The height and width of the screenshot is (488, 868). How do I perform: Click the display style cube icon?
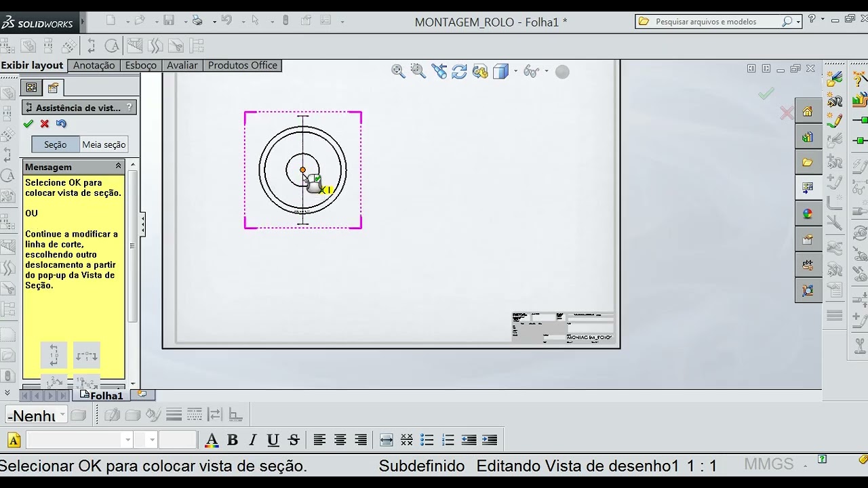500,71
